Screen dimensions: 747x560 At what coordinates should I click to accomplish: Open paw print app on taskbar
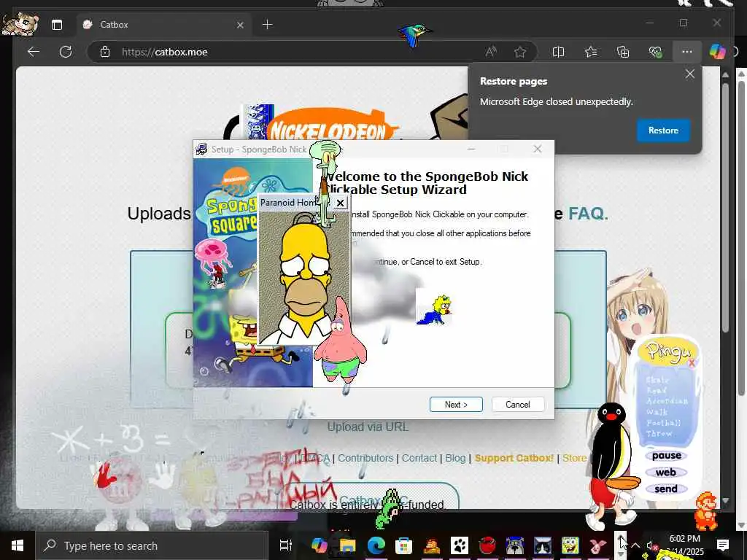460,545
